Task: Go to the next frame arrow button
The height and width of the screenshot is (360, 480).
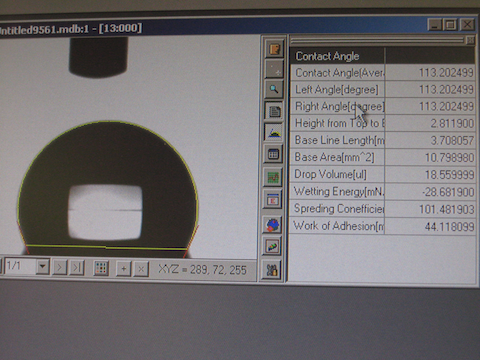Action: 60,267
